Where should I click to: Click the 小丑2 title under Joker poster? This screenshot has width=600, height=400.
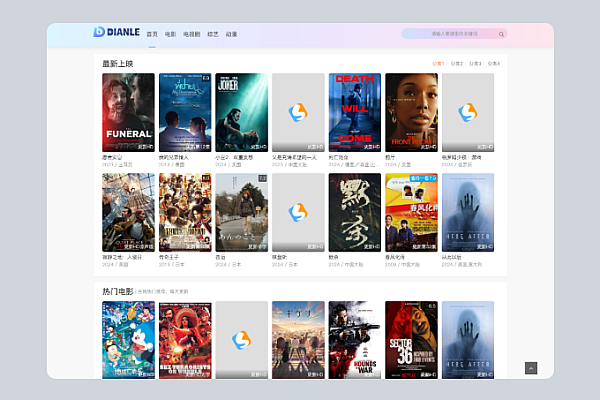pos(234,157)
